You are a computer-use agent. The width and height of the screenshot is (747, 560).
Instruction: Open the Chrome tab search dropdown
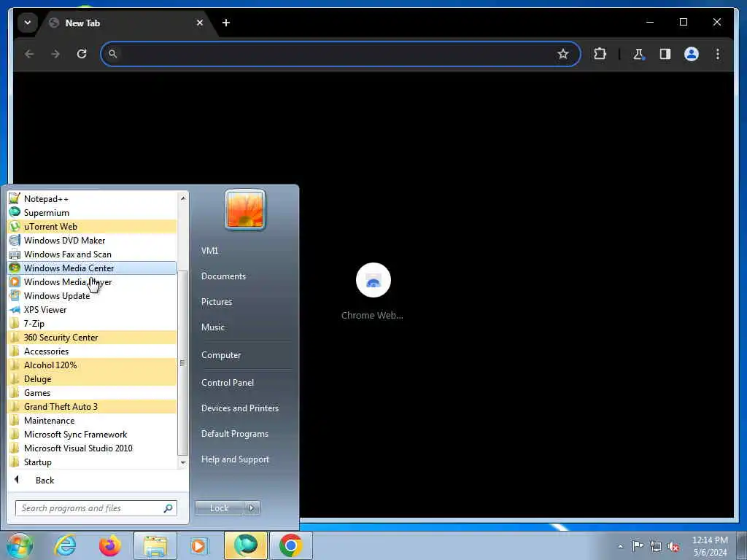pyautogui.click(x=28, y=23)
